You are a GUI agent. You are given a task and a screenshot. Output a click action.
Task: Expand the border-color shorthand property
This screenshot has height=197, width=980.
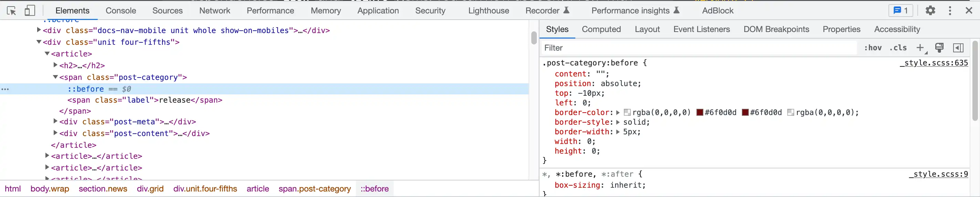(x=618, y=112)
